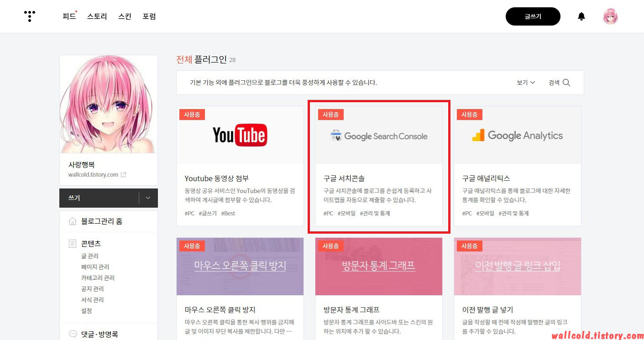The height and width of the screenshot is (340, 644).
Task: Go to 페이지 관리
Action: point(95,267)
